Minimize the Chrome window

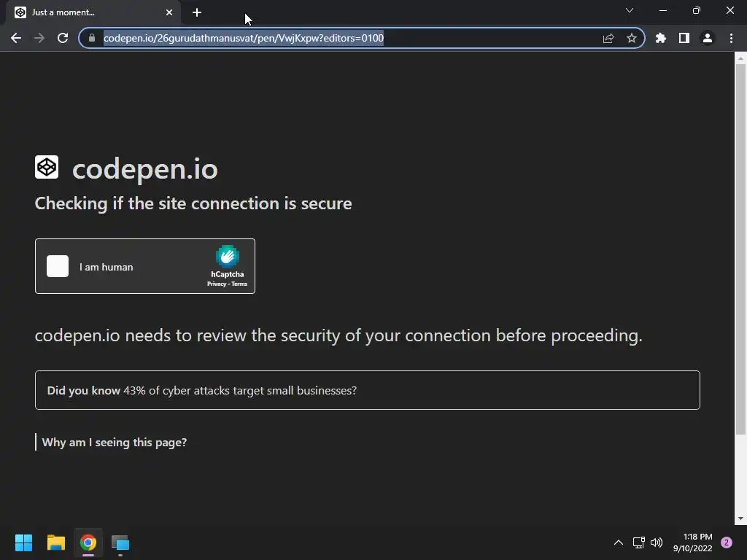662,10
